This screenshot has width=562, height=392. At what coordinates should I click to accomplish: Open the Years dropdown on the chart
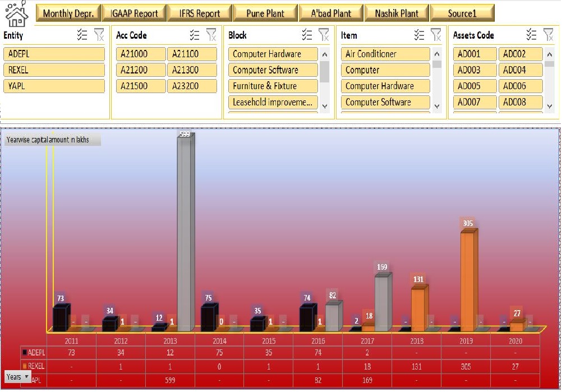coord(18,377)
